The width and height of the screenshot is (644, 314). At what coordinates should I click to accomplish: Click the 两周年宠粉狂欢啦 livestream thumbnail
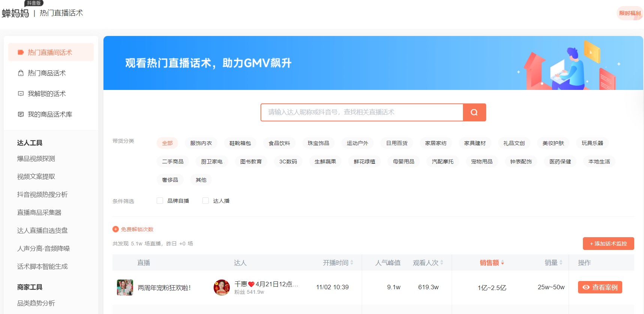[125, 287]
